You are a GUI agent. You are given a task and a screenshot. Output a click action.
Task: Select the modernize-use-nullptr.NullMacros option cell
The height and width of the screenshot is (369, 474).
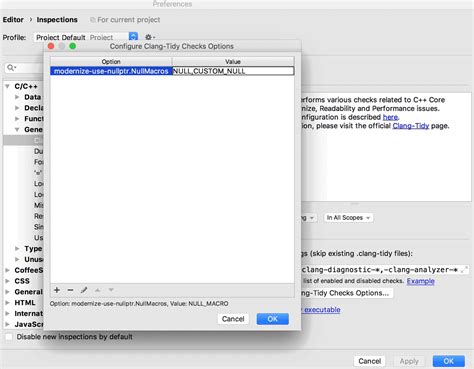111,71
